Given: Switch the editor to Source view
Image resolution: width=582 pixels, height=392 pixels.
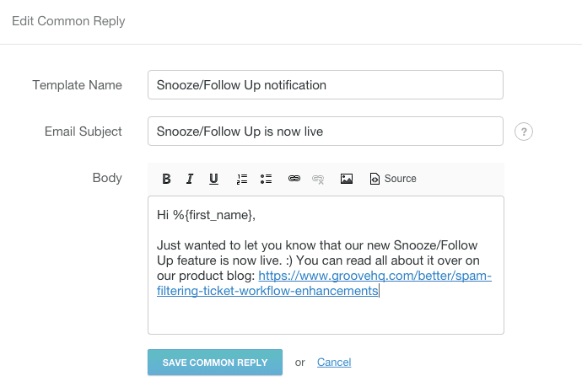Looking at the screenshot, I should (393, 179).
